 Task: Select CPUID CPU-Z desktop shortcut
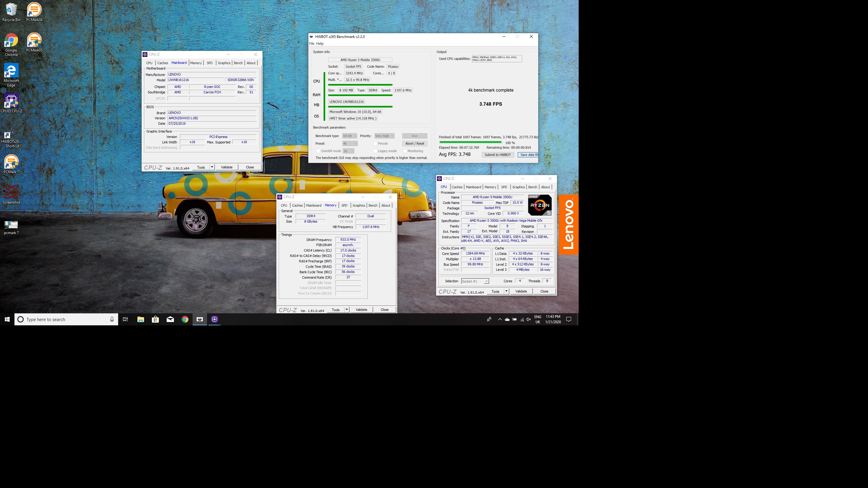pos(11,103)
